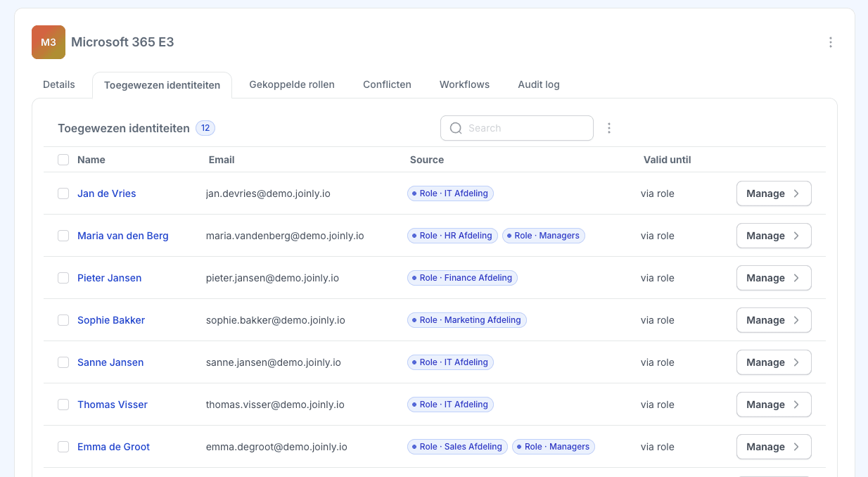868x477 pixels.
Task: Click Manage for Maria van den Berg
Action: coord(774,236)
